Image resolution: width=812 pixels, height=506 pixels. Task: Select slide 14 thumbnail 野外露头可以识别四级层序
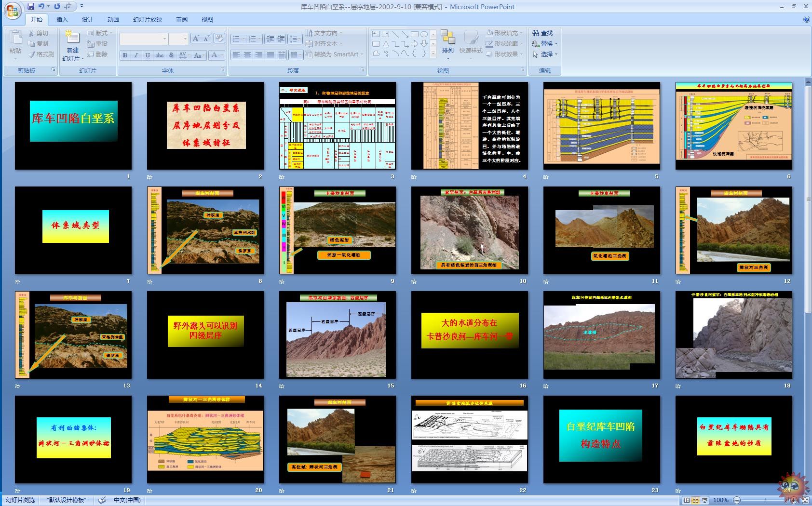[x=205, y=334]
